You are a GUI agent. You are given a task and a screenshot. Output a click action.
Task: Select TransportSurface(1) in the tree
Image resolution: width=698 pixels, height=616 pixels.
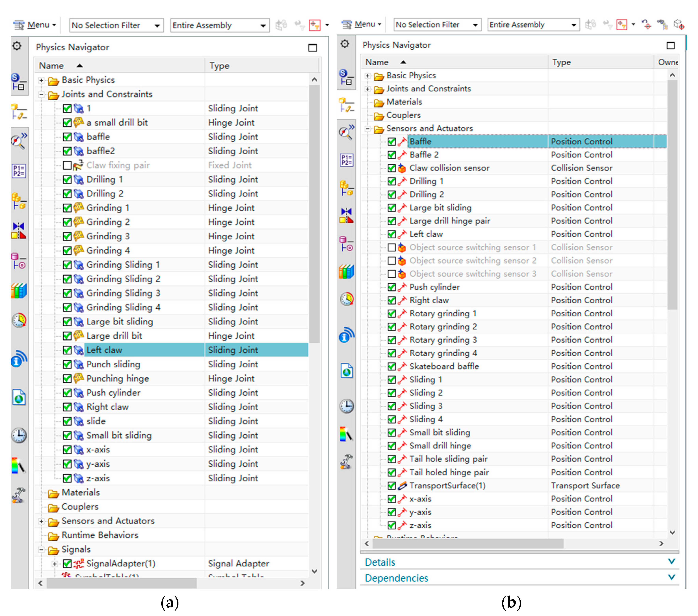(447, 485)
